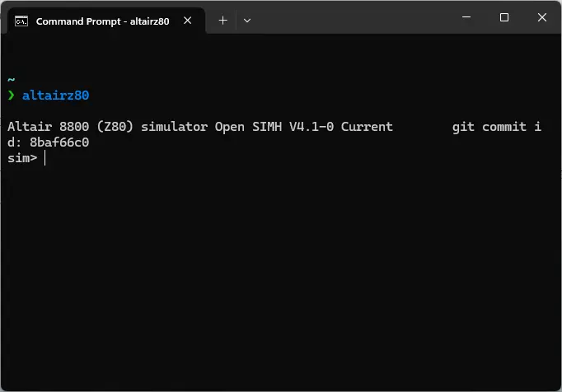
Task: Maximize the terminal window
Action: (504, 17)
